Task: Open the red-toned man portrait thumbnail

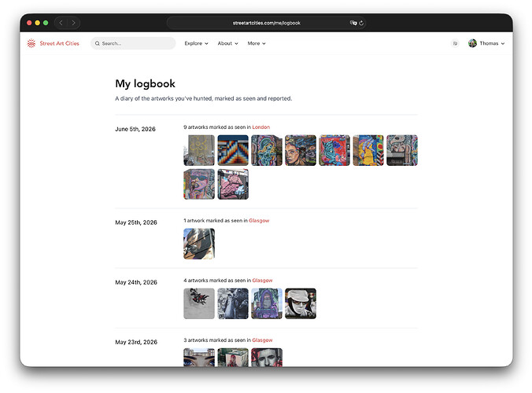Action: pos(267,358)
